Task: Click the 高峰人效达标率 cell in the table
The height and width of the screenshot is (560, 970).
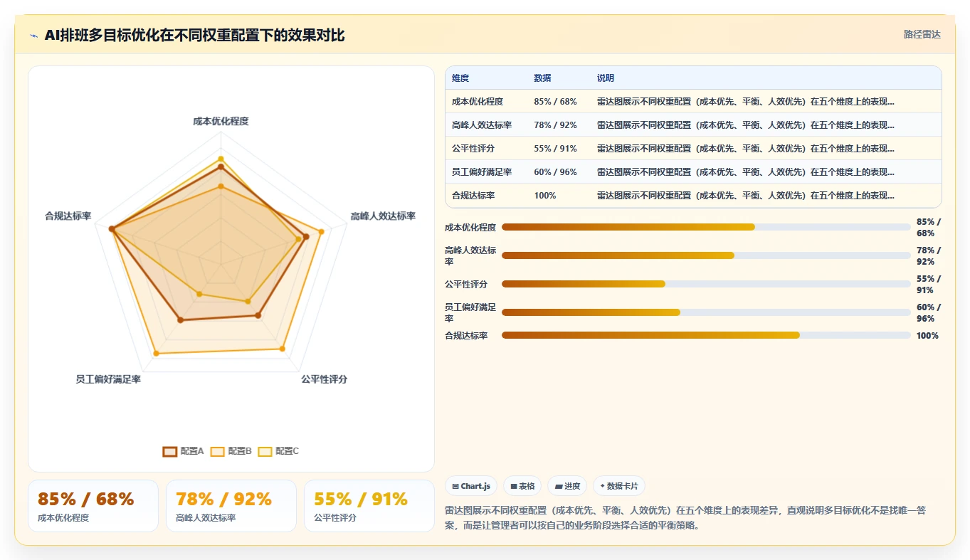Action: click(x=482, y=125)
